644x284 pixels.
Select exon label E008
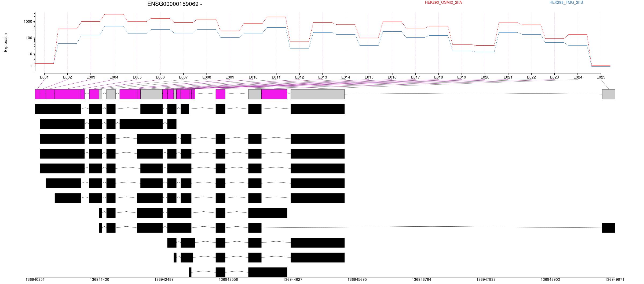tap(207, 77)
